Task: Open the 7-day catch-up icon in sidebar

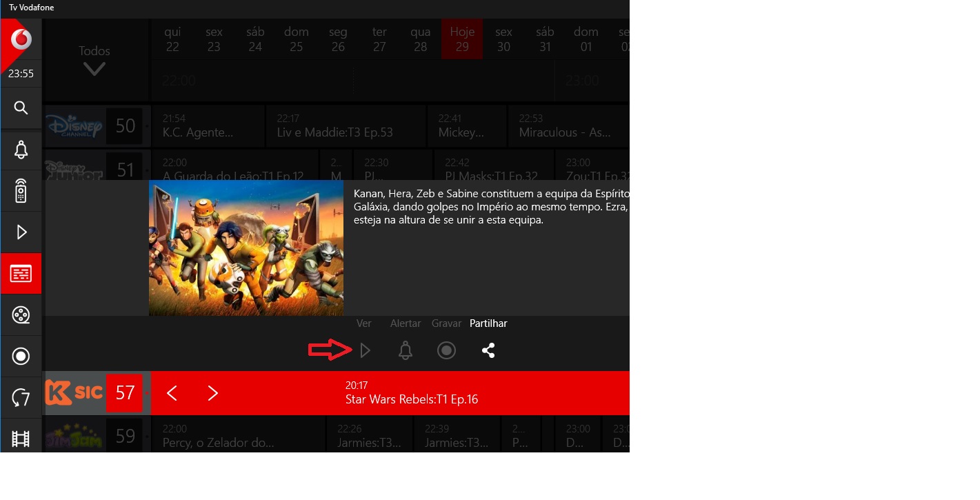Action: [21, 398]
